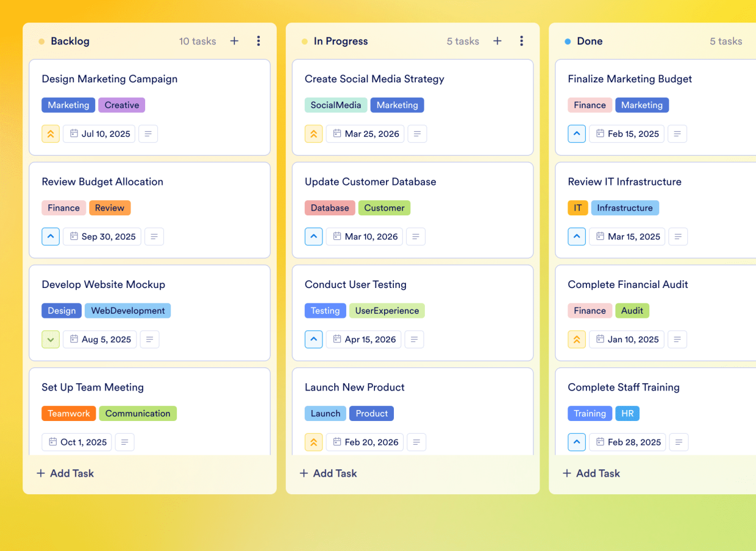Select the description icon on Finalize Marketing Budget
Screen dimensions: 756x551
[x=677, y=134]
